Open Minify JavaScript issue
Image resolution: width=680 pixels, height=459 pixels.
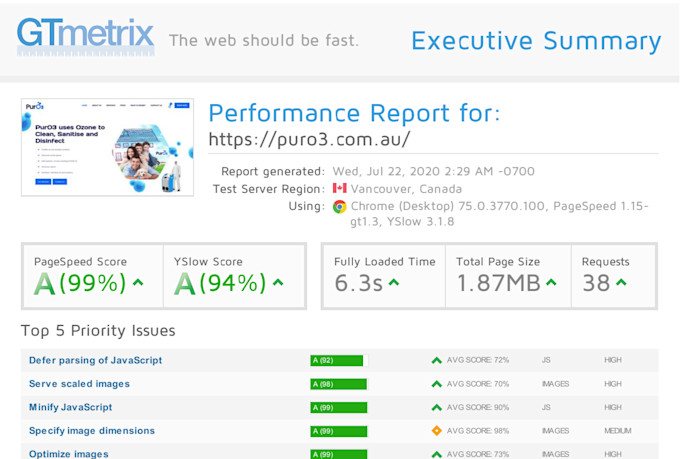click(x=70, y=407)
